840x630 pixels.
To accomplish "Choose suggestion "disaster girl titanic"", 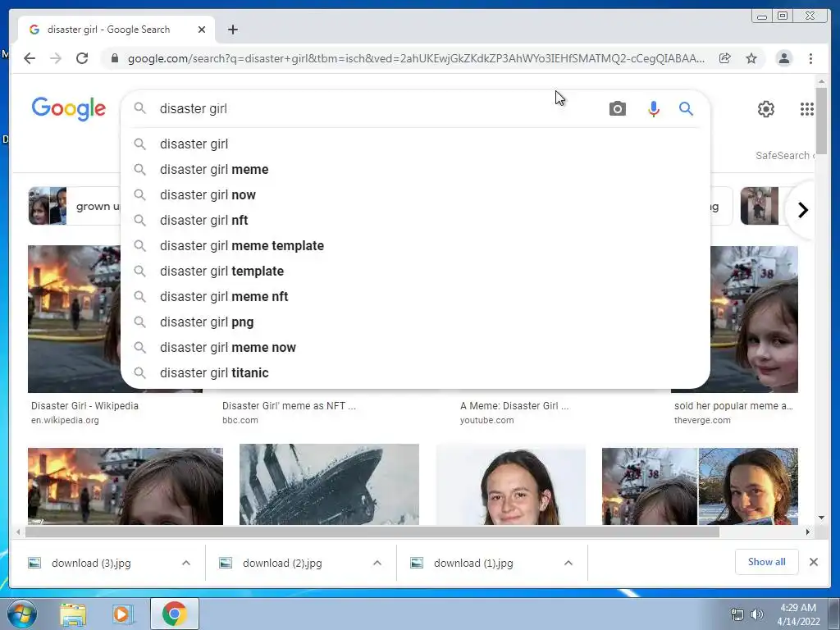I will coord(416,373).
